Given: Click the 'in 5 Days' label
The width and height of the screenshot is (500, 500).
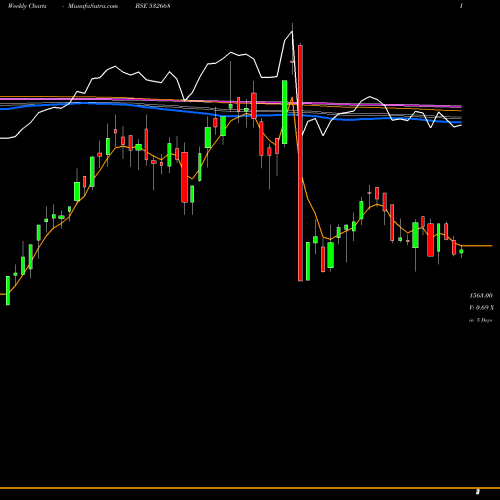Looking at the screenshot, I should click(481, 320).
